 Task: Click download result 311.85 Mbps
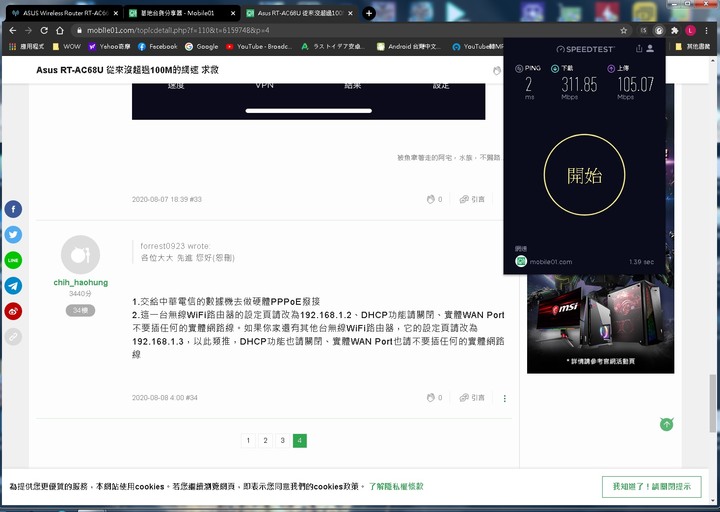[x=579, y=84]
